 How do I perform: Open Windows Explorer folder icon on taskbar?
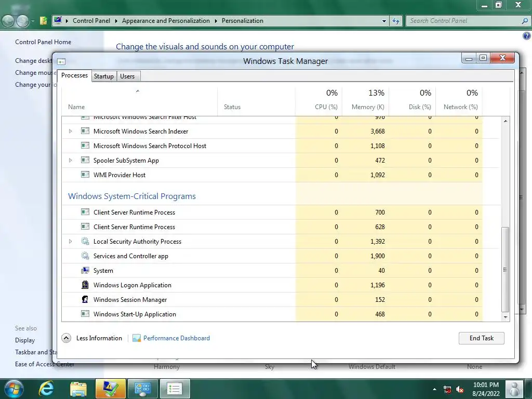[x=78, y=389]
